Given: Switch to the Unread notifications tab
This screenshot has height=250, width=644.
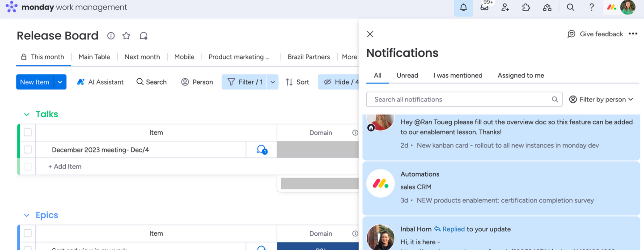Looking at the screenshot, I should pyautogui.click(x=407, y=76).
